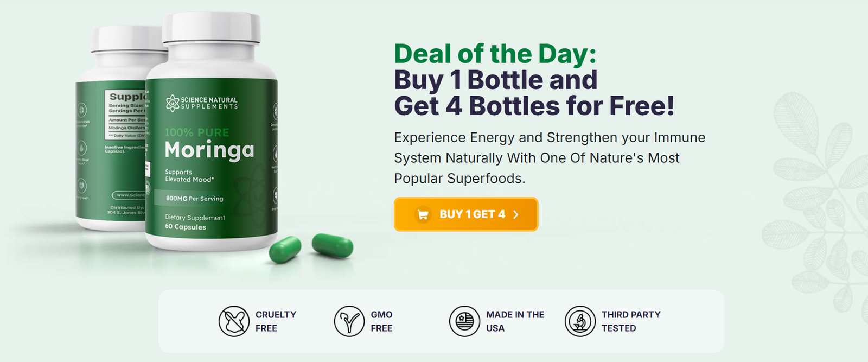Click the Science Natural Supplements logo on bottle
This screenshot has height=362, width=868.
click(x=202, y=103)
